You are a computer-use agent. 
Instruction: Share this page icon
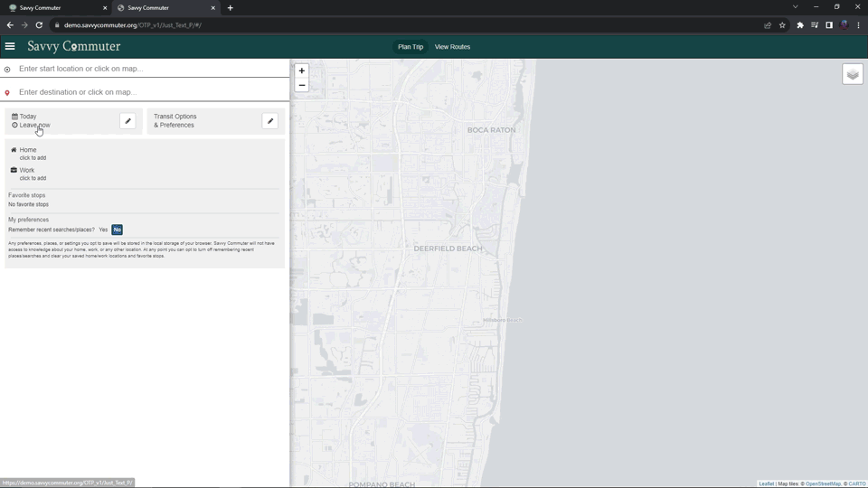(x=768, y=25)
